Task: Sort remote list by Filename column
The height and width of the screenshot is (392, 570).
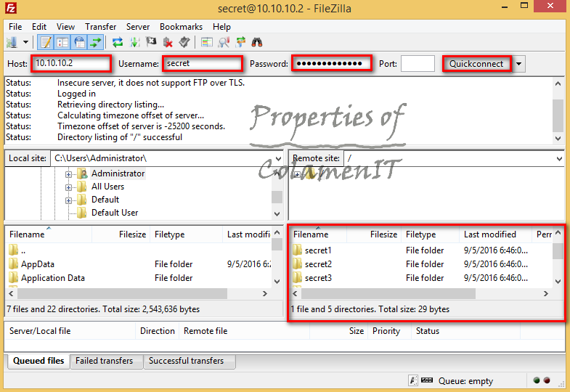Action: (x=319, y=234)
